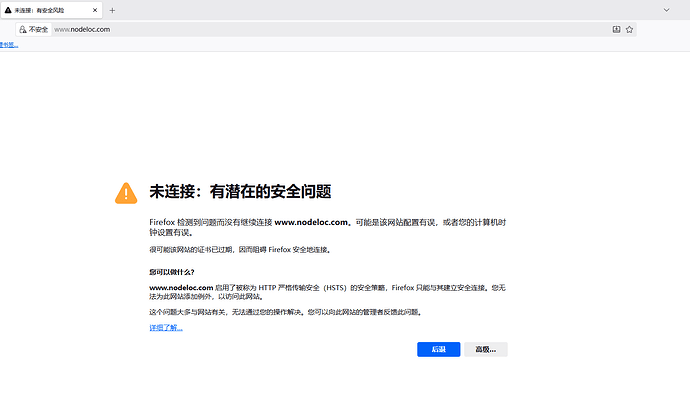Screen dimensions: 690x404
Task: Click the 不安全 site identity icon
Action: click(33, 29)
